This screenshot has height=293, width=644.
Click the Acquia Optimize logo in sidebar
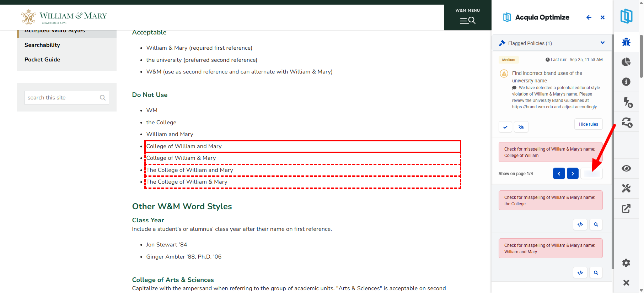[626, 16]
